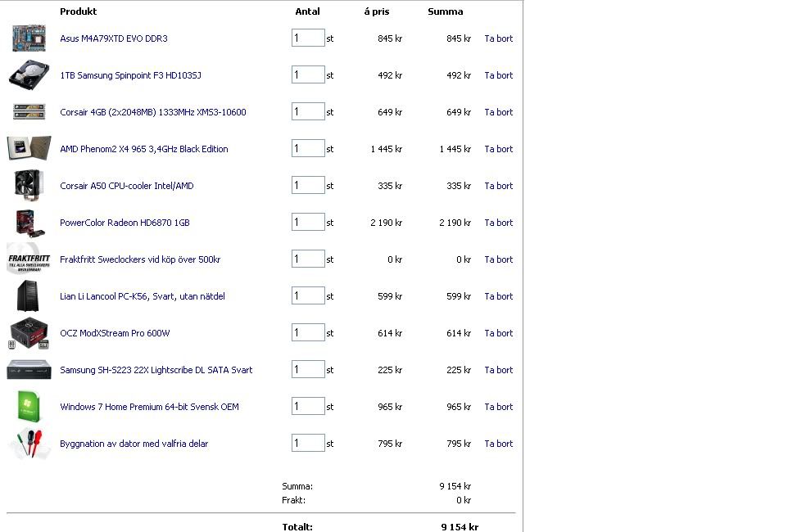This screenshot has height=532, width=788.
Task: Click the Corsair RAM memory sticks image
Action: point(28,112)
